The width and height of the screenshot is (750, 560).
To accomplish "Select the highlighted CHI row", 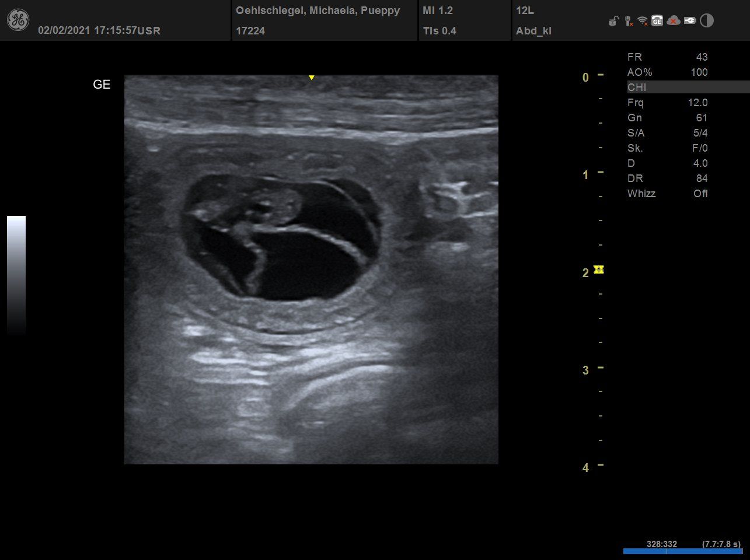I will click(688, 87).
